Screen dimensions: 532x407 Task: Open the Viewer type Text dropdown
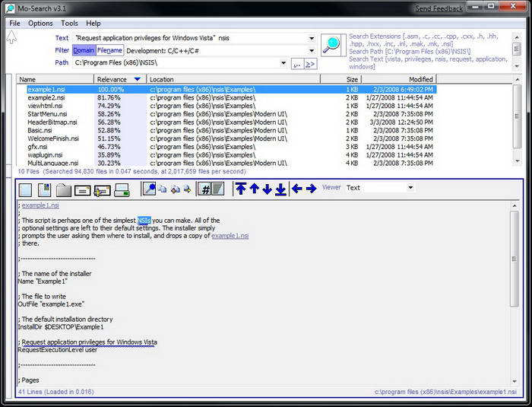tap(410, 188)
